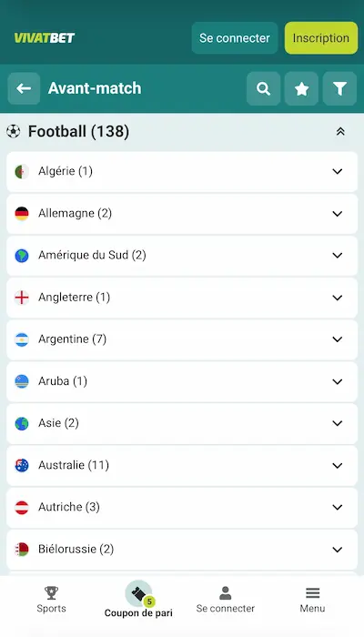Click the Australia flag icon
The image size is (364, 637).
click(22, 465)
